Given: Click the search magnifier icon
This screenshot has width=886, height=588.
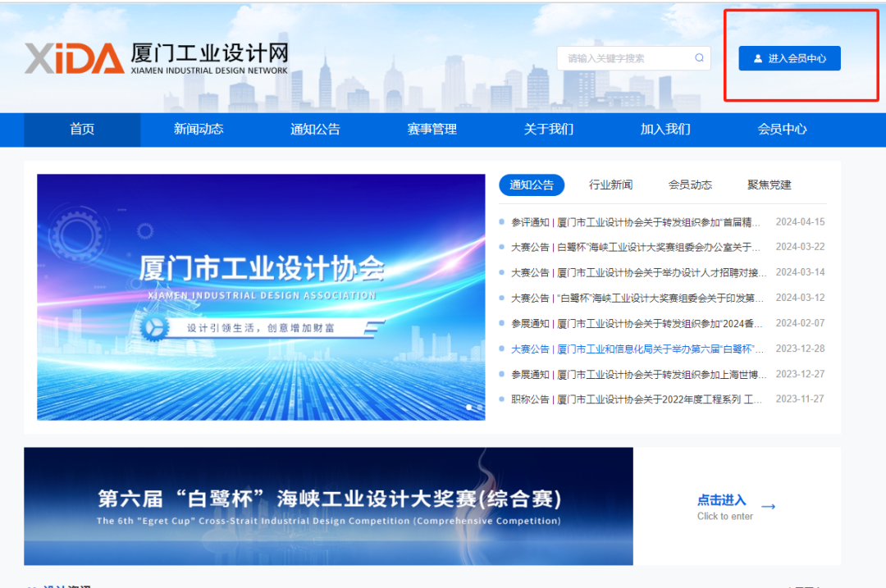Looking at the screenshot, I should coord(699,58).
